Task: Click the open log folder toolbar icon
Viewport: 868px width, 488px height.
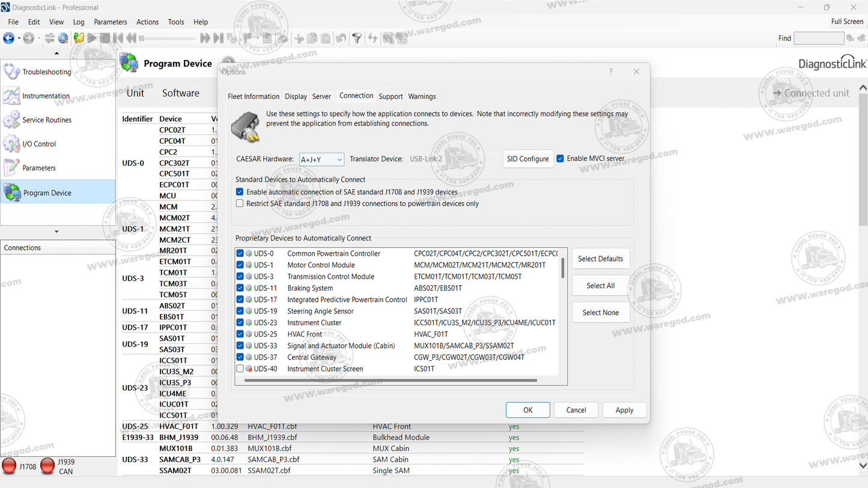Action: [x=79, y=38]
